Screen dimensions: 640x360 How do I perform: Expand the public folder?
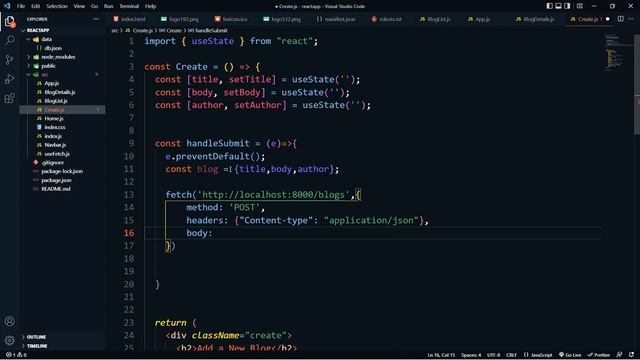(49, 66)
